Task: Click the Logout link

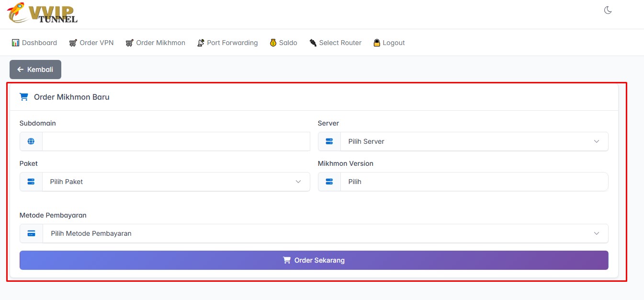Action: point(389,43)
